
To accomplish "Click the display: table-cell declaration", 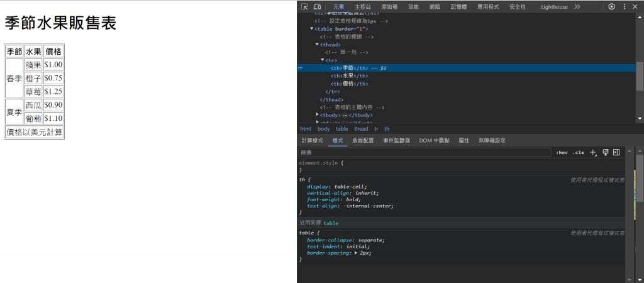I will point(337,187).
